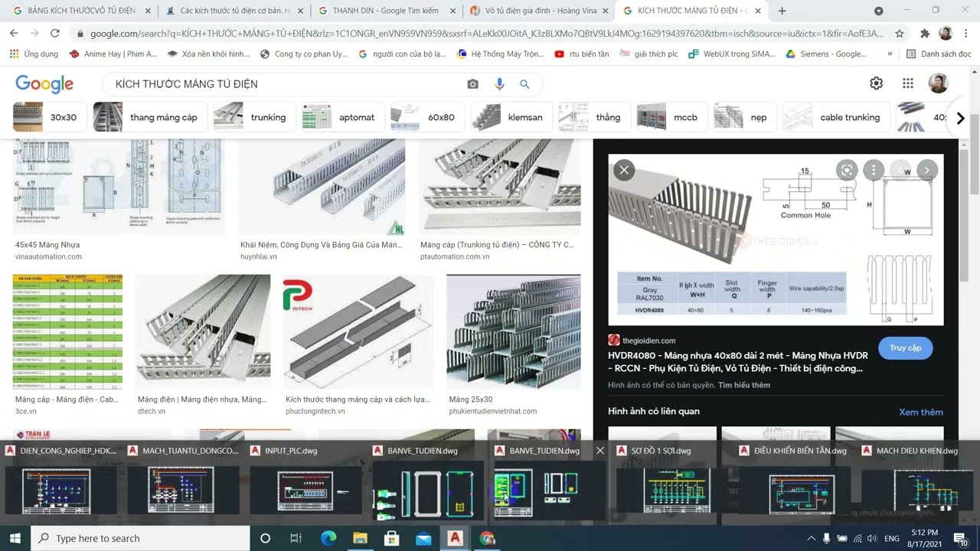Switch to THANH DIN Google search tab
This screenshot has height=551, width=980.
pos(387,11)
